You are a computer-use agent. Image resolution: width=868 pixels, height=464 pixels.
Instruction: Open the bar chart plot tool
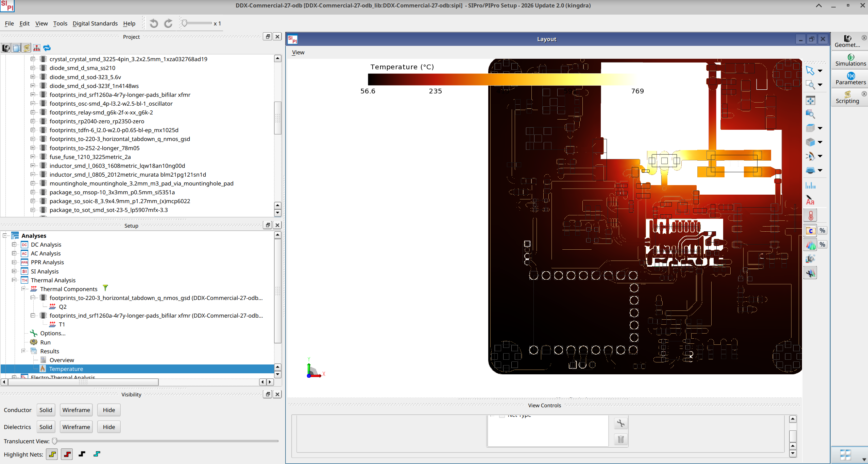click(811, 185)
